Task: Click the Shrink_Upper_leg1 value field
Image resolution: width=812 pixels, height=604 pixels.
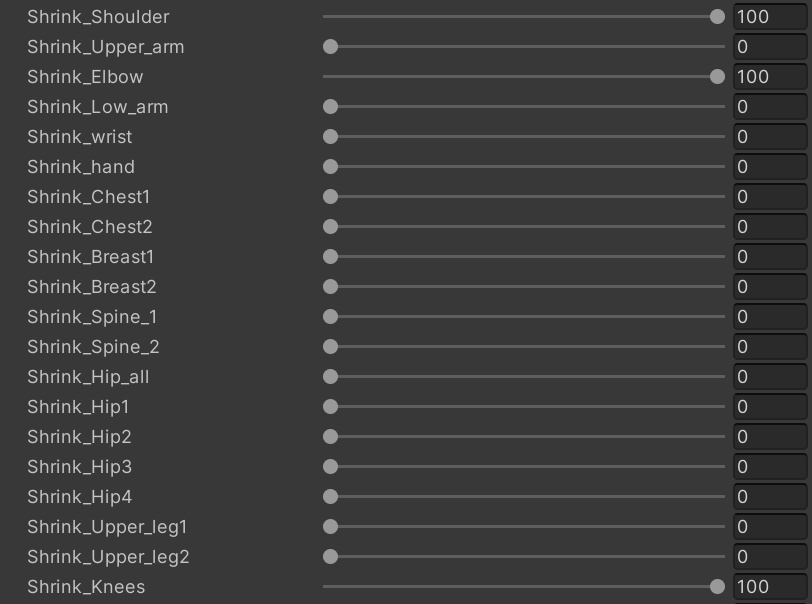Action: (770, 527)
